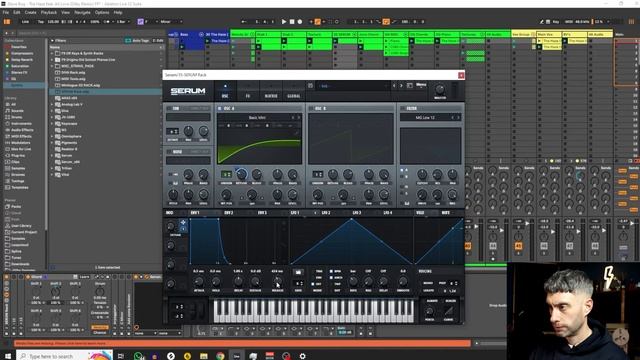Enable OSC B

click(x=311, y=109)
